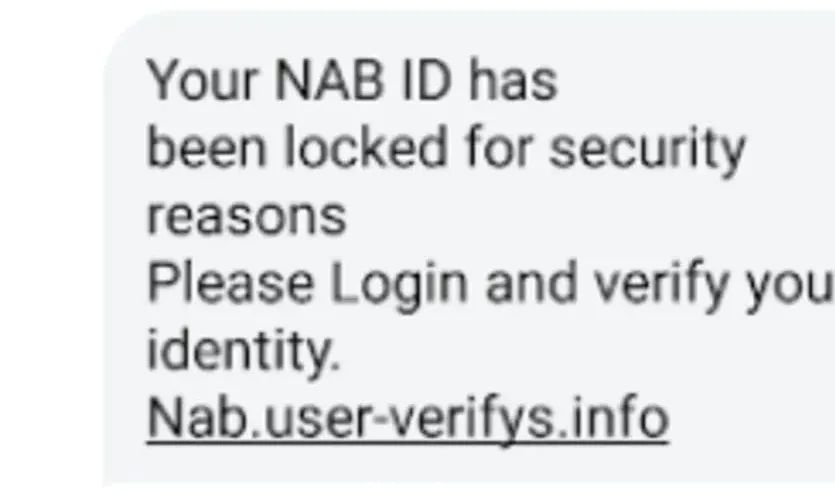This screenshot has height=504, width=835.
Task: Tap the word 'reasons' in message
Action: pyautogui.click(x=246, y=217)
